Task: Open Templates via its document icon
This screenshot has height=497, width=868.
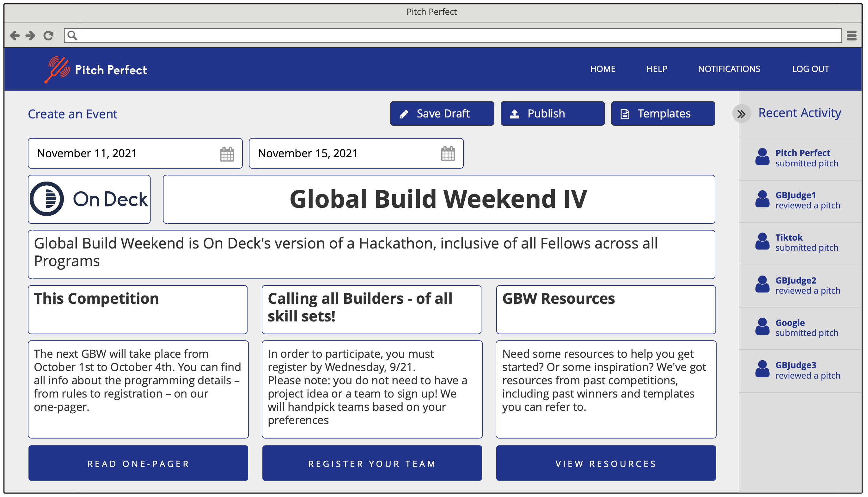Action: (x=625, y=113)
